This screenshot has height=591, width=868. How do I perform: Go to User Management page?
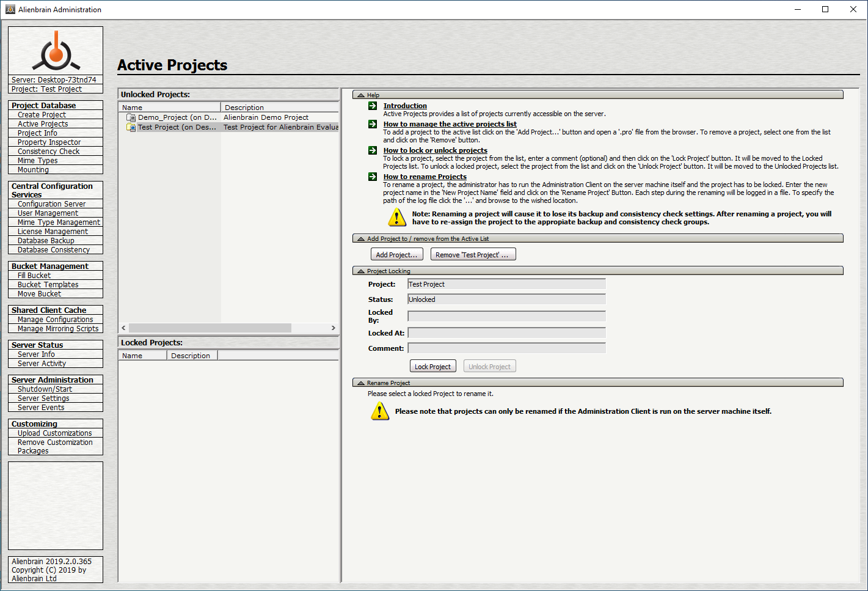pyautogui.click(x=48, y=213)
